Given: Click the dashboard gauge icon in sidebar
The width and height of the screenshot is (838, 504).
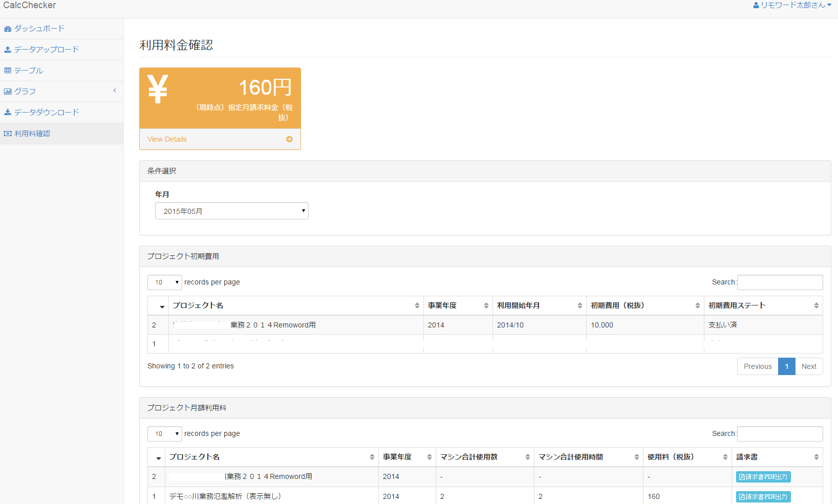Looking at the screenshot, I should click(x=8, y=29).
